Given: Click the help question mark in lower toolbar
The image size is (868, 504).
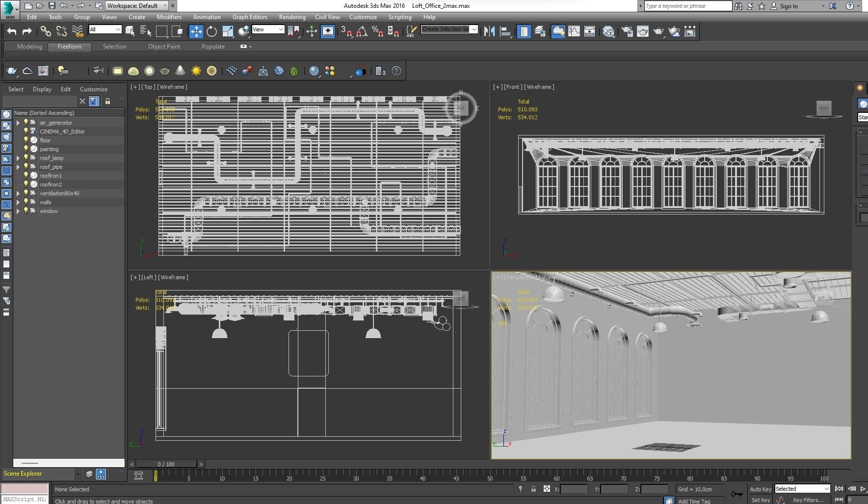Looking at the screenshot, I should 396,71.
